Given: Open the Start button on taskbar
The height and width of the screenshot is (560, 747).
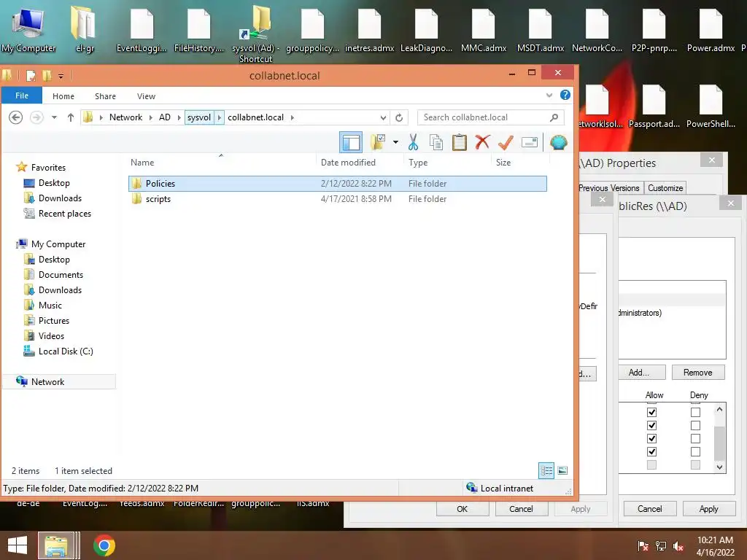Looking at the screenshot, I should pos(18,545).
